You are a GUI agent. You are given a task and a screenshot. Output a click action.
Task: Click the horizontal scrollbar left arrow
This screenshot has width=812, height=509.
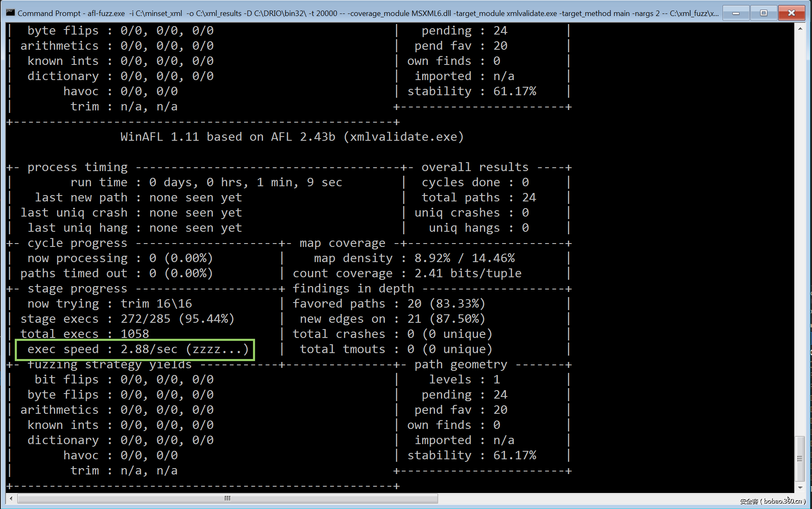coord(11,498)
